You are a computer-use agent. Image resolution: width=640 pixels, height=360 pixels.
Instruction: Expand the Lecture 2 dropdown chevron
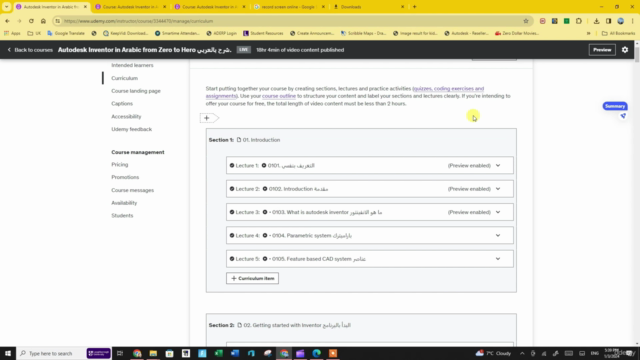[x=498, y=189]
